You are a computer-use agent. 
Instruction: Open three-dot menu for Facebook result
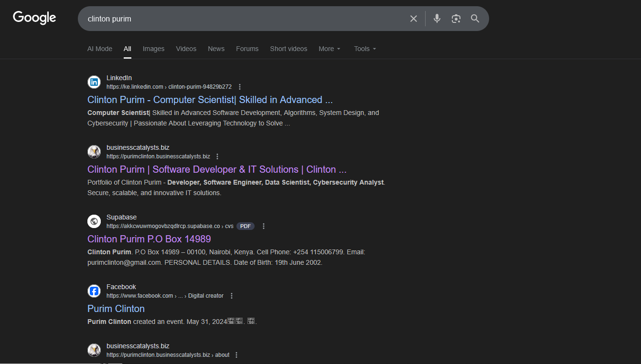232,296
